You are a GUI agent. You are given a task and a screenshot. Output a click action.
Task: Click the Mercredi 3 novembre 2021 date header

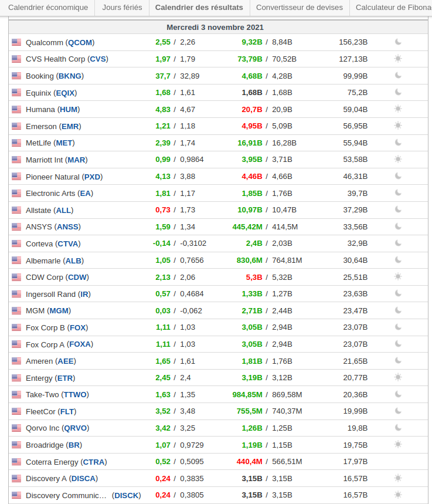(215, 28)
